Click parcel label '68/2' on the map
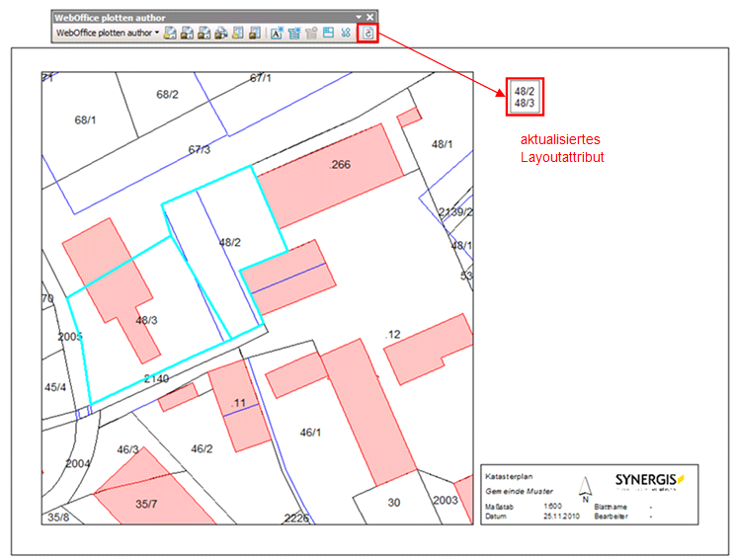 point(167,95)
